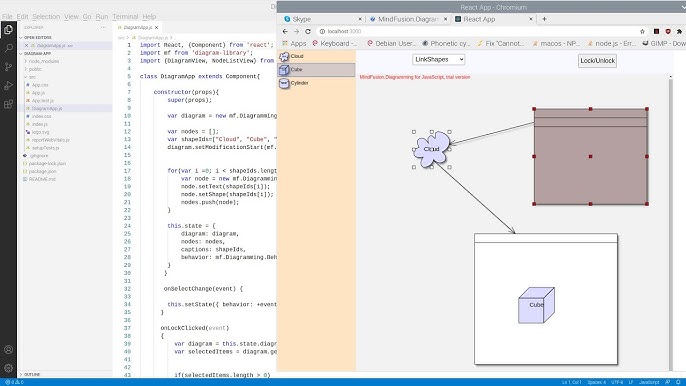Select the Cloud node in the diagram
The width and height of the screenshot is (686, 386).
click(432, 149)
